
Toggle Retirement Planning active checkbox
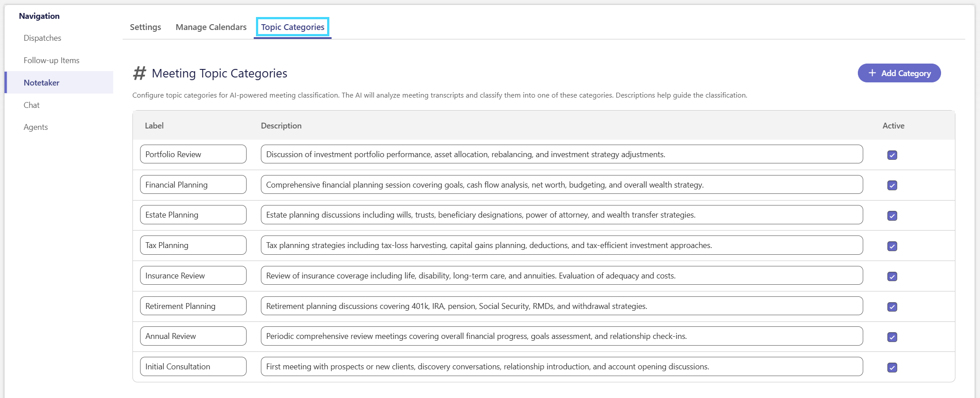coord(892,307)
